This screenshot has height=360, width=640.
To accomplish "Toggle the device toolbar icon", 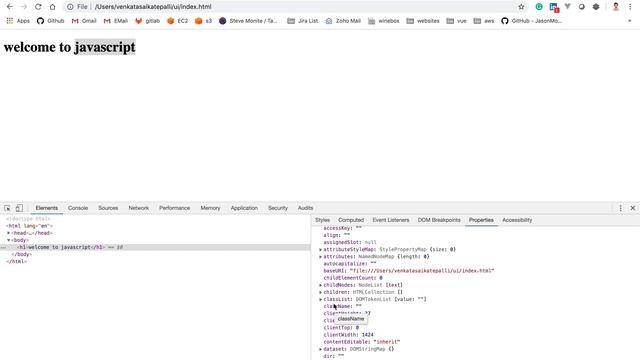I will (x=19, y=208).
